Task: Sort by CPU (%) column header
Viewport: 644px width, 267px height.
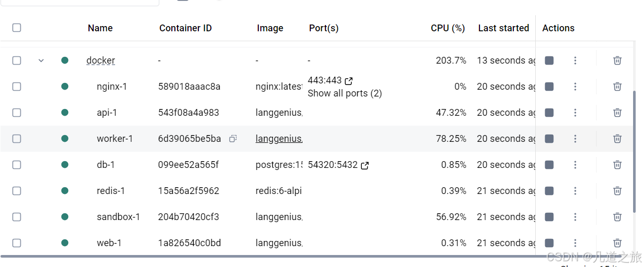Action: (x=447, y=28)
